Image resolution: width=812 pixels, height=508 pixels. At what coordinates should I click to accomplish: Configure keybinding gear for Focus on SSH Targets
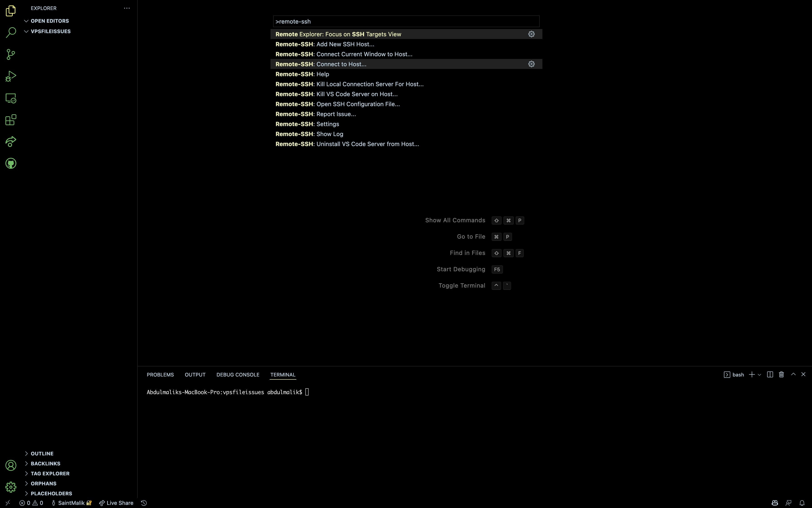point(531,34)
